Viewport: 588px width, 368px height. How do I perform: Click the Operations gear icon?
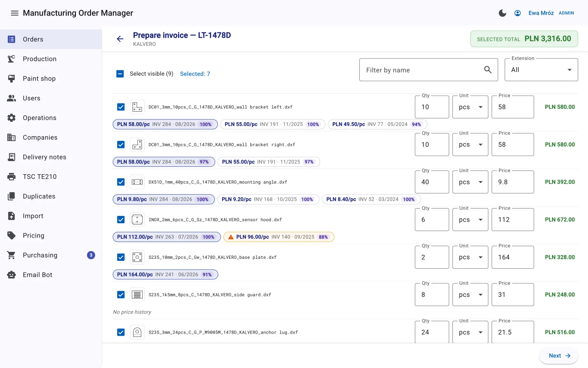[x=11, y=118]
